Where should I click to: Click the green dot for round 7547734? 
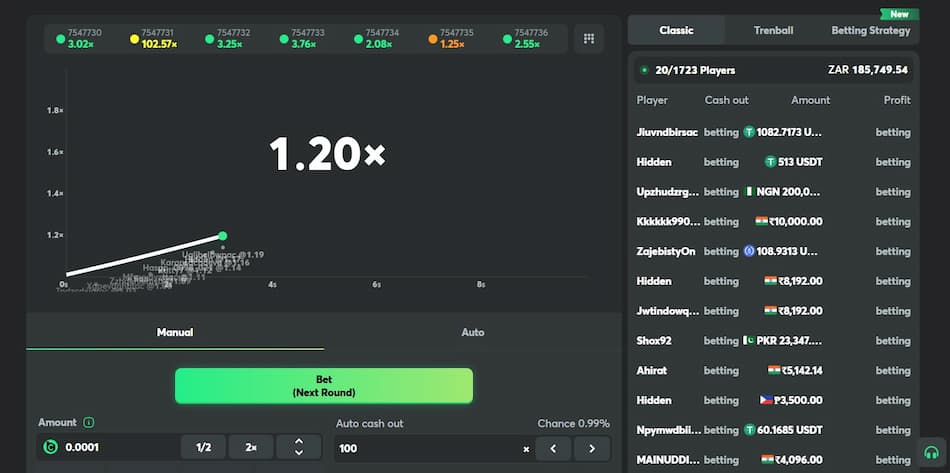point(359,39)
